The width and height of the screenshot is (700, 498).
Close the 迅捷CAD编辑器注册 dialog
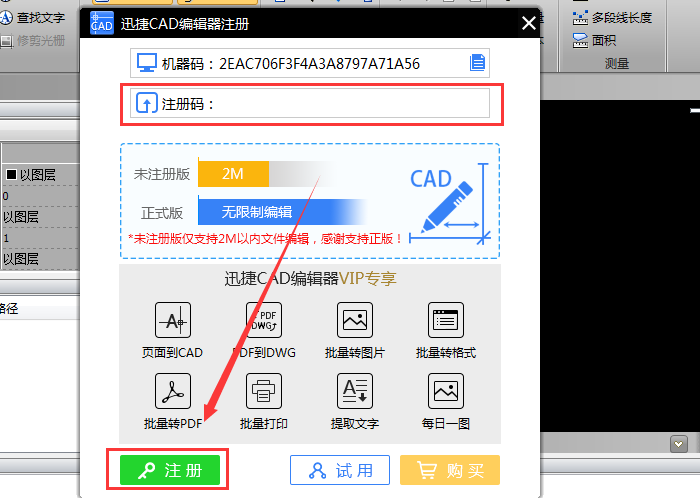tap(529, 23)
